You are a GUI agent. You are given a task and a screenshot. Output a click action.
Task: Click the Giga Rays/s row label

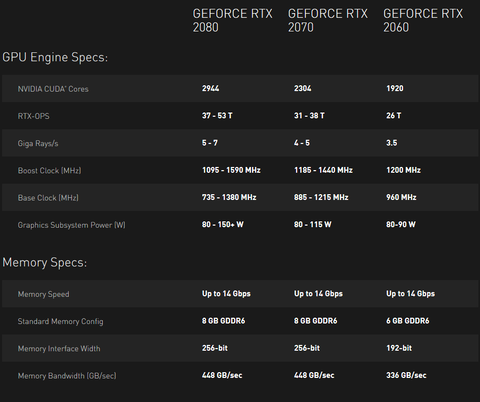pyautogui.click(x=38, y=143)
